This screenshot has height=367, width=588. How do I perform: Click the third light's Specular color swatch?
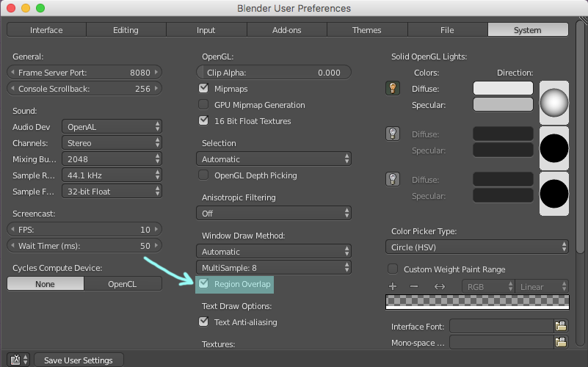(x=503, y=196)
